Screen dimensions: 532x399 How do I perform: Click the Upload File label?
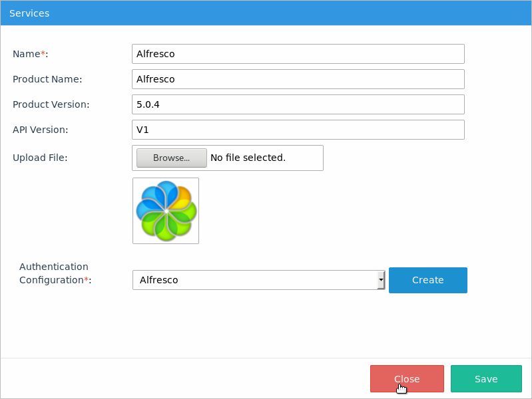[40, 158]
